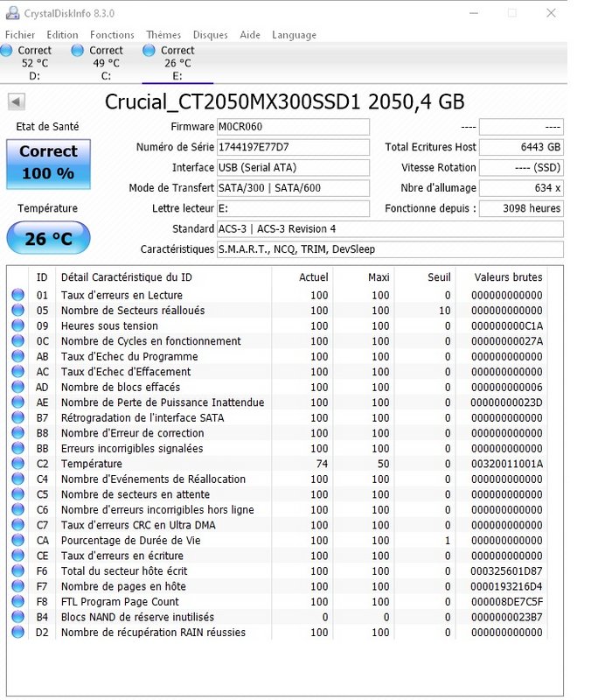The image size is (598, 700).
Task: Click the CrystalDiskInfo app icon in title bar
Action: 12,13
